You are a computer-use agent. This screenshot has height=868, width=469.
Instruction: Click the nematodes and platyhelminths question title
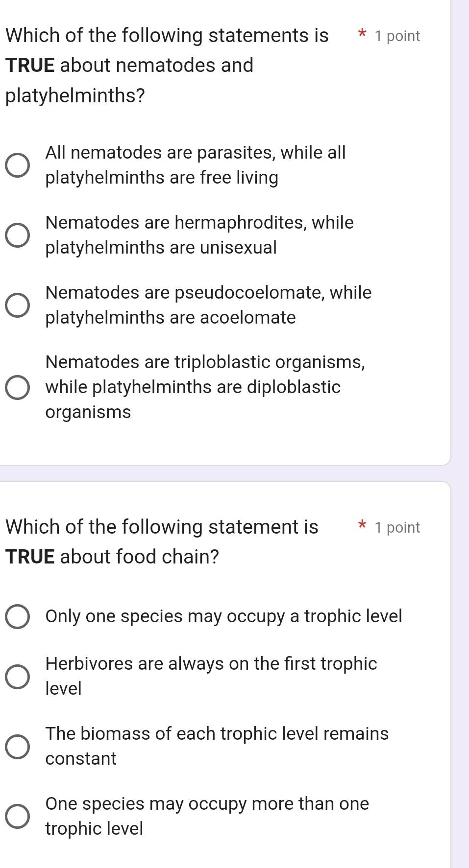(x=167, y=65)
